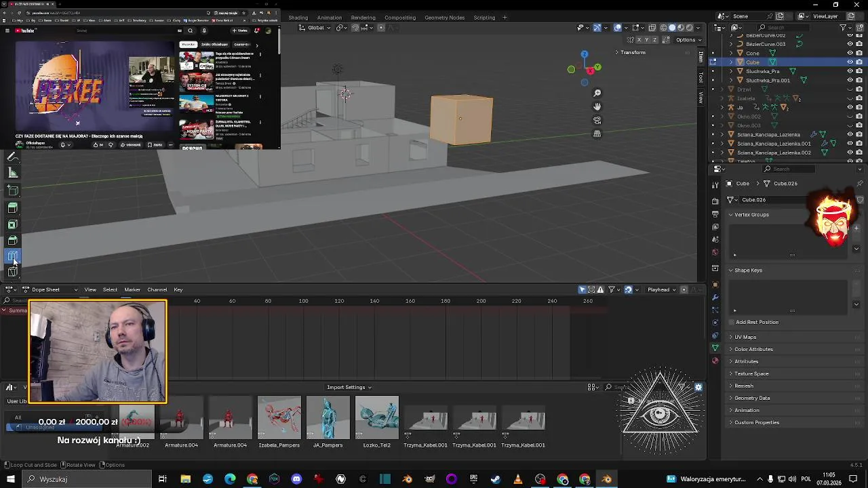This screenshot has height=488, width=868.
Task: Open the Playhead dropdown
Action: click(x=661, y=289)
